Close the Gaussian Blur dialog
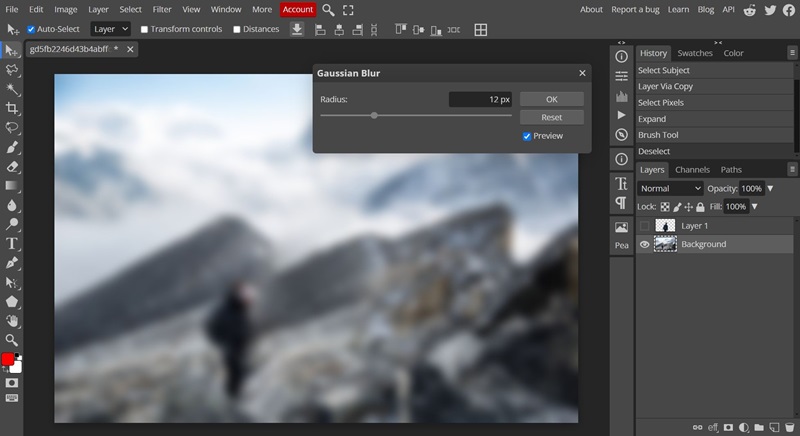Screen dimensions: 800x436 click(x=582, y=73)
